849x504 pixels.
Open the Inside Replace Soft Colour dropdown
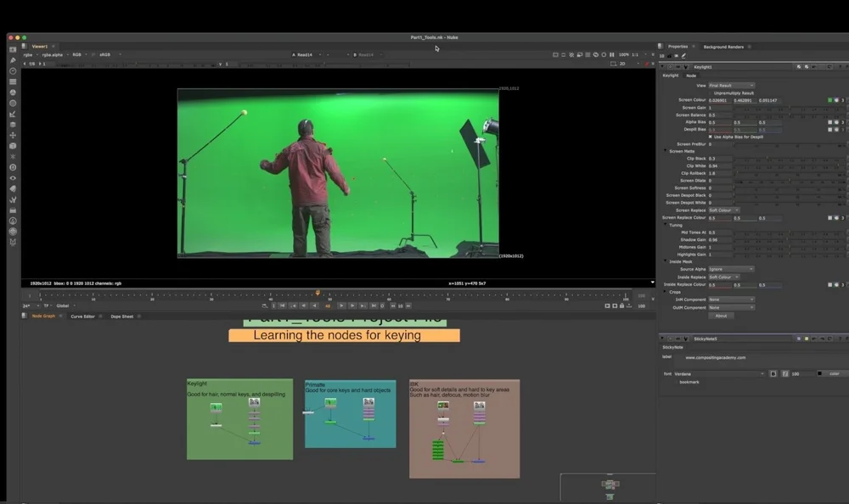[x=724, y=277]
